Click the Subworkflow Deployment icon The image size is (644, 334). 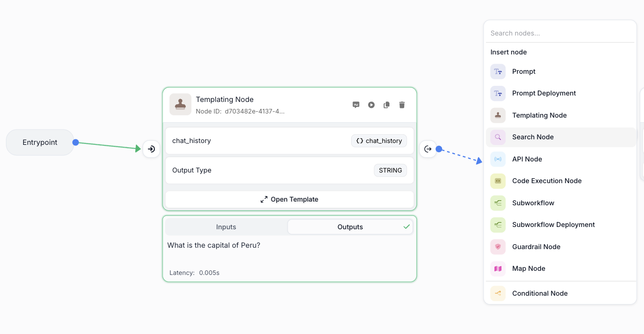[498, 225]
